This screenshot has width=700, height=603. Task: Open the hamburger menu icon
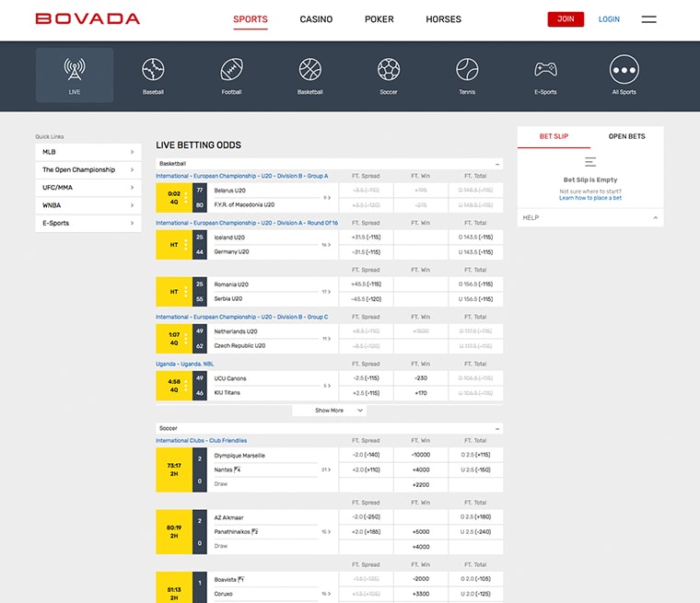pos(649,19)
